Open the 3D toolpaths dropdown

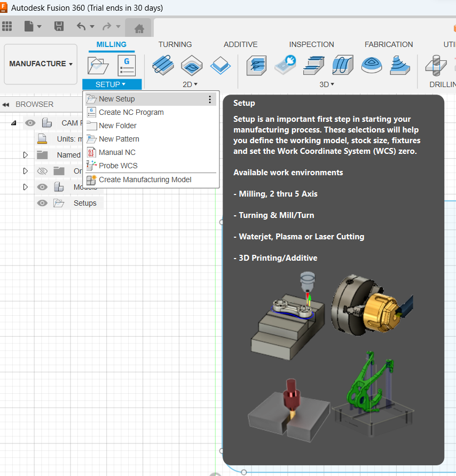(x=327, y=84)
